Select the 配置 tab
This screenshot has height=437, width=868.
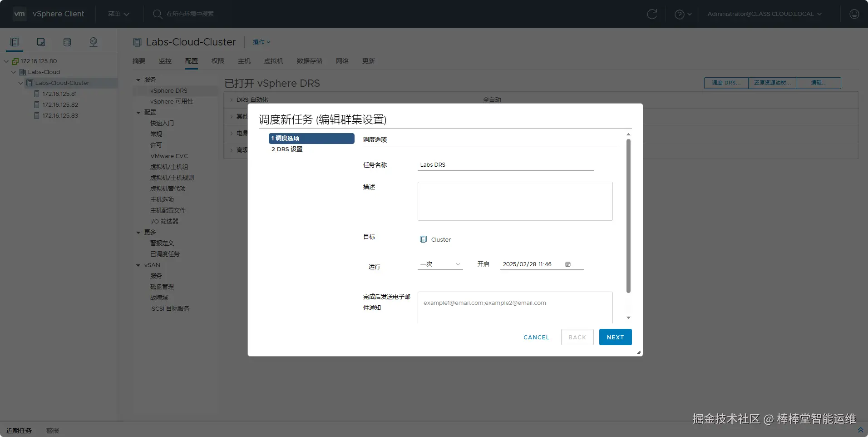click(x=192, y=61)
